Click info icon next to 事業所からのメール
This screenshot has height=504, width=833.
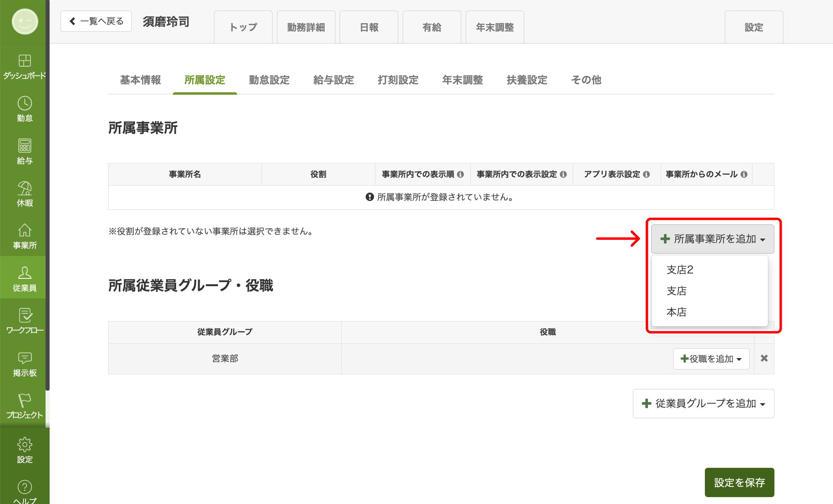744,174
